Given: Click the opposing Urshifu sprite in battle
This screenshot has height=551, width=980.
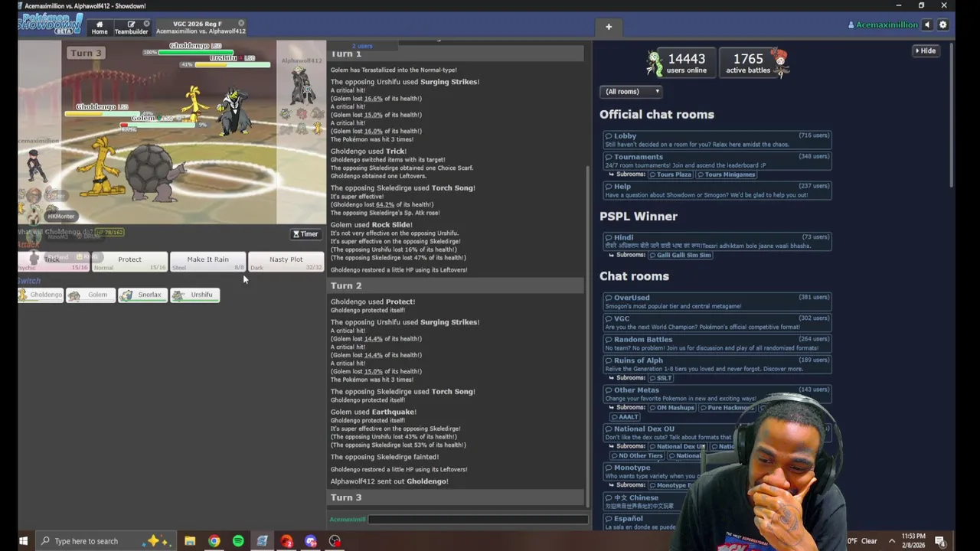Looking at the screenshot, I should coord(234,111).
